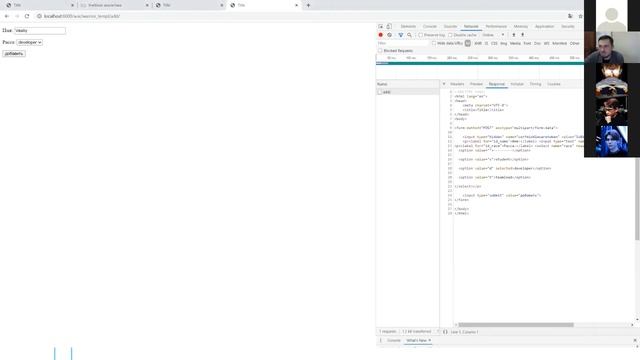The width and height of the screenshot is (640, 360).
Task: Click the submit button under the form
Action: 14,54
